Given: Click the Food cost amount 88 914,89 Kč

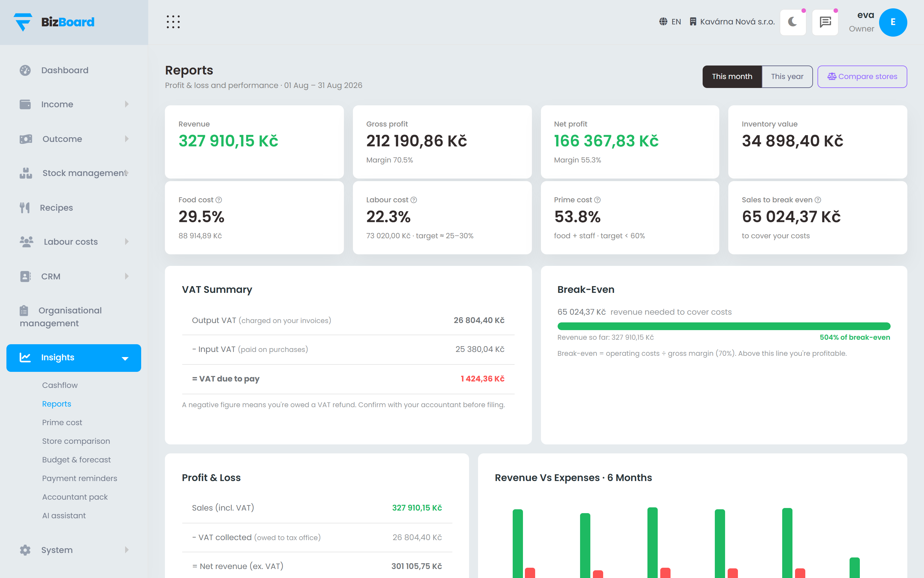Looking at the screenshot, I should (x=200, y=236).
